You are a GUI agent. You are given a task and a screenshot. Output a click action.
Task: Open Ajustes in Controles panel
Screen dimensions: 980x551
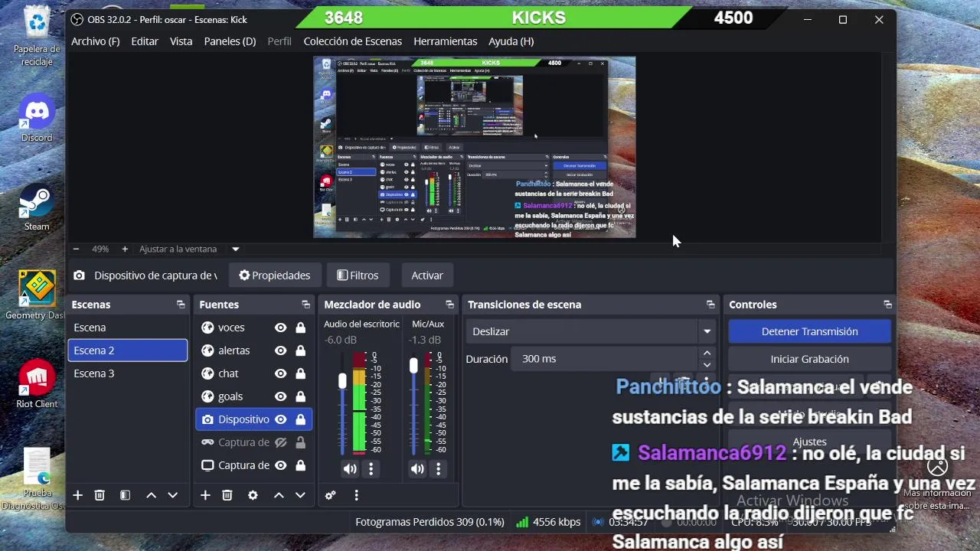[x=809, y=442]
